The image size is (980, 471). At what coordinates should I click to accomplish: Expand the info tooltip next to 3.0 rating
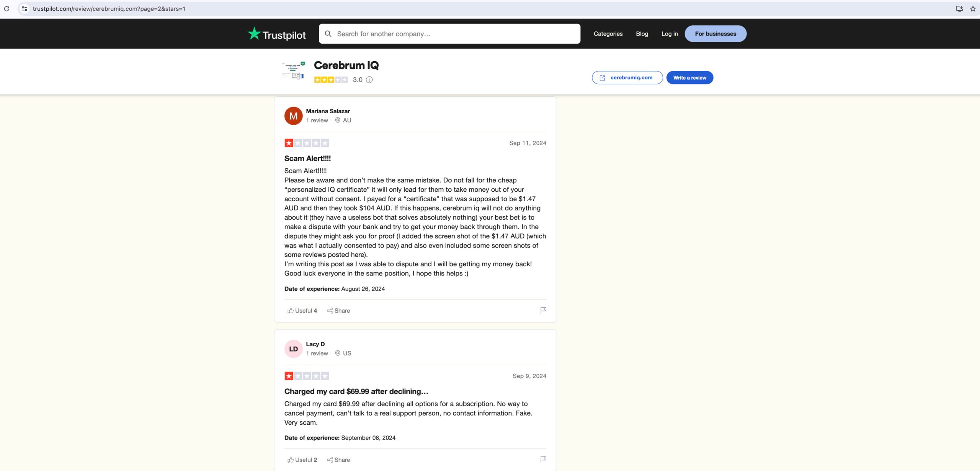click(369, 79)
